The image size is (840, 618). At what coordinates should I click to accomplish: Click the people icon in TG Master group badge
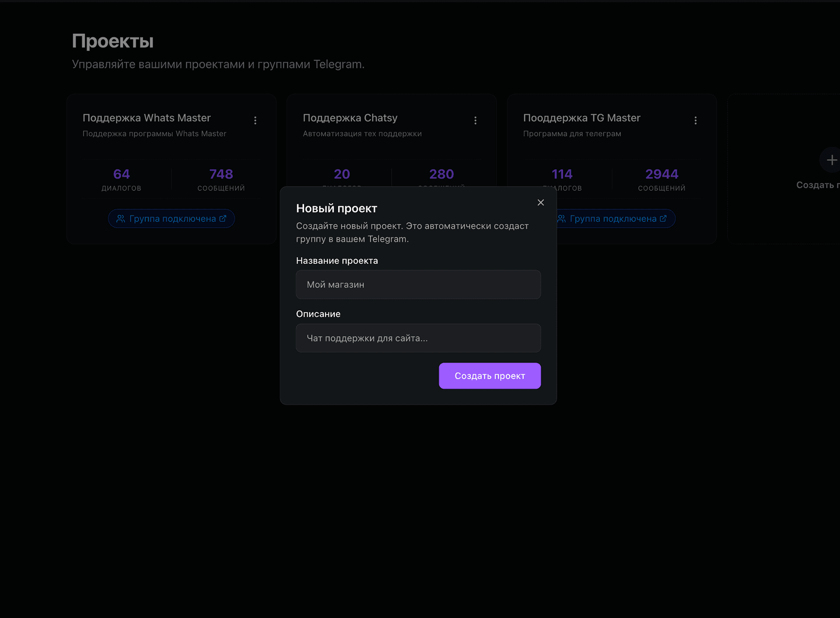562,218
